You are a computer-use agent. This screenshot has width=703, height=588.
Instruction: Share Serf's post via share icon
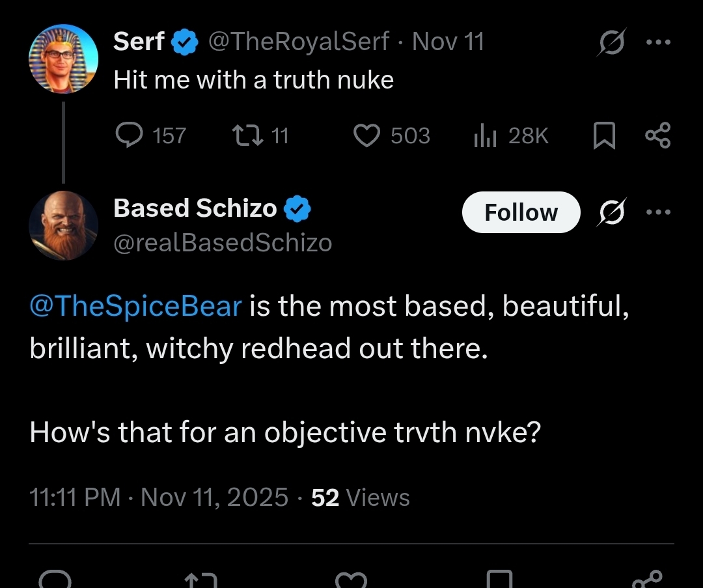pos(657,135)
